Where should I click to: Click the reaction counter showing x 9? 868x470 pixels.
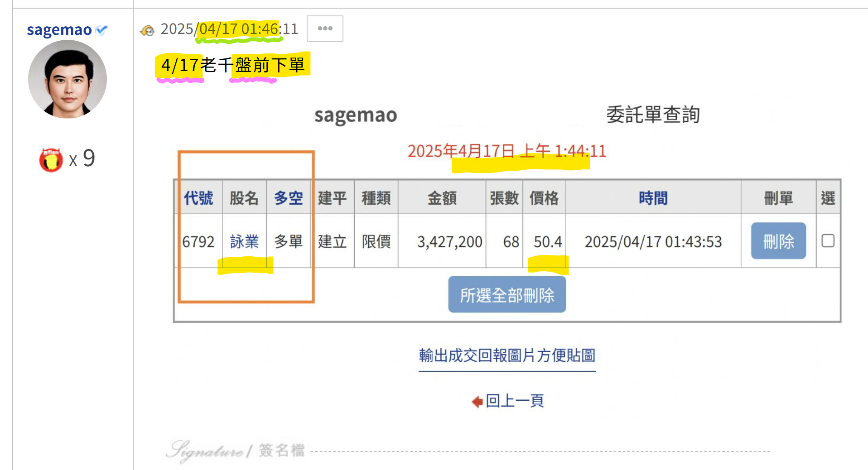click(83, 158)
